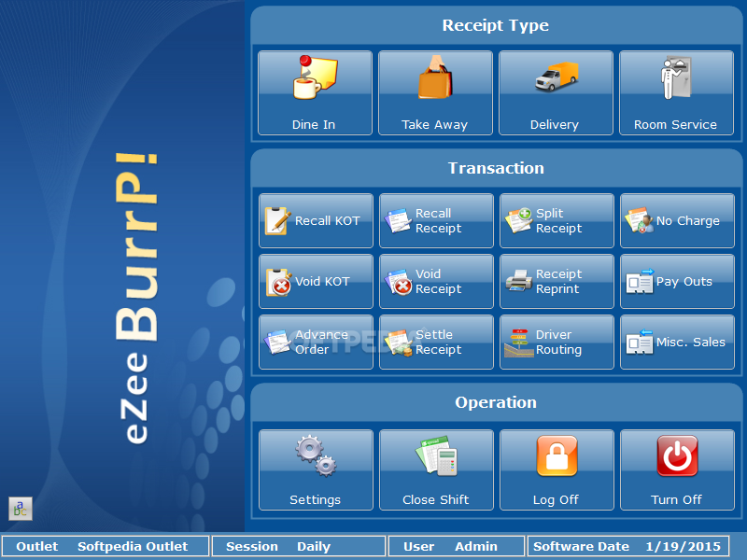The width and height of the screenshot is (747, 560).
Task: Click the abc language icon
Action: click(21, 509)
